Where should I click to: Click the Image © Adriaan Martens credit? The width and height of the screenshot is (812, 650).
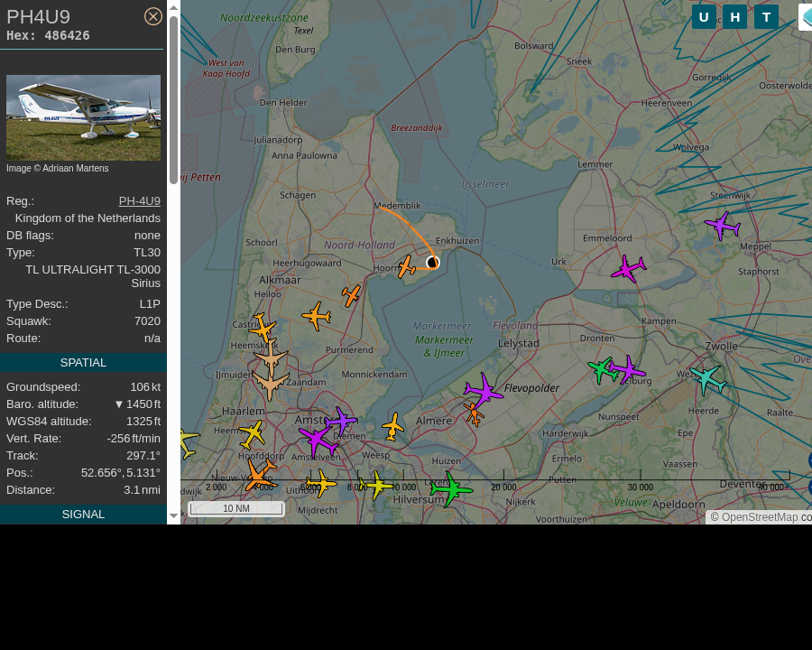point(58,169)
